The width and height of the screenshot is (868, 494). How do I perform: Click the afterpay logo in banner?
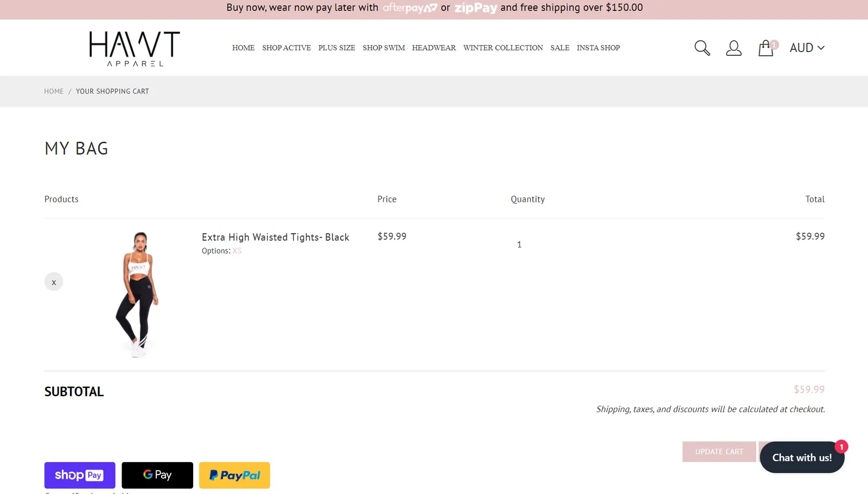[410, 8]
